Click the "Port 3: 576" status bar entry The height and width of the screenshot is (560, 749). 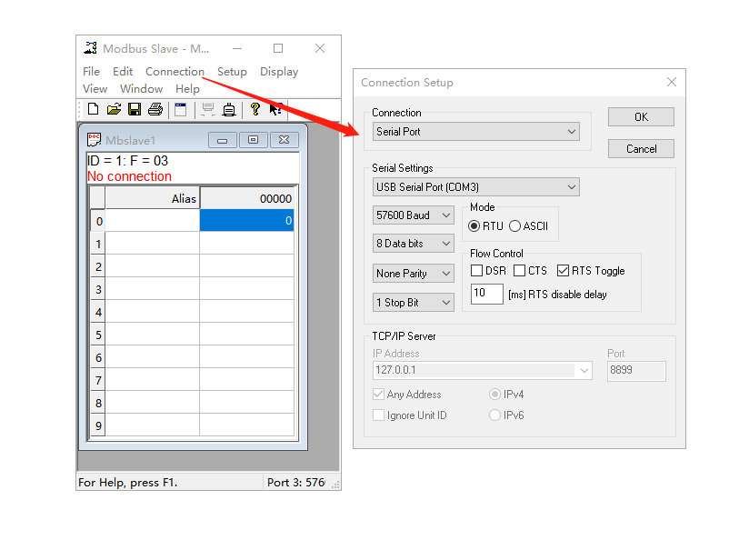(x=296, y=483)
